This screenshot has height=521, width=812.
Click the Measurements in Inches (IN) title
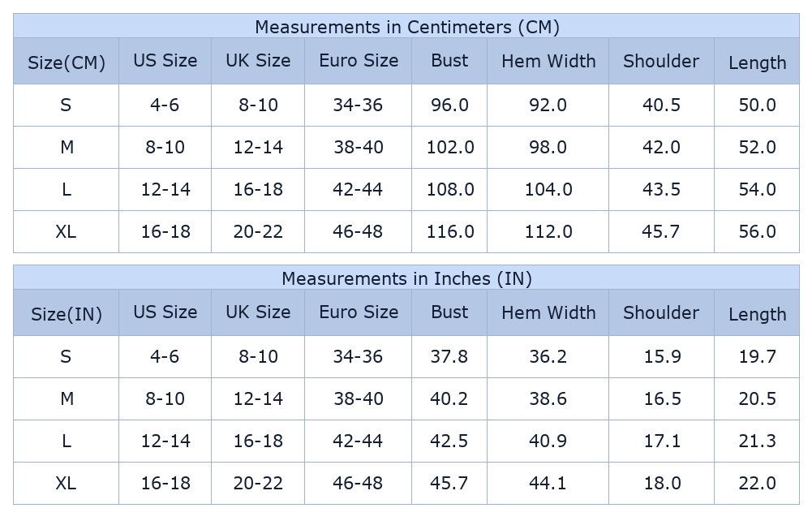tap(406, 278)
